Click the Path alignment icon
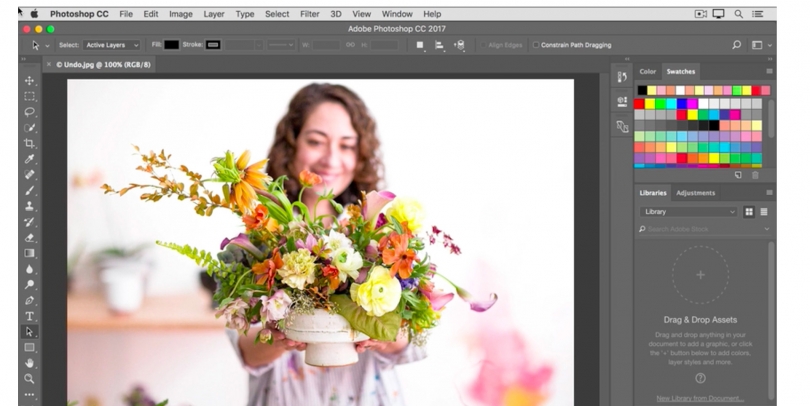Screen dimensions: 810x406 tap(439, 45)
